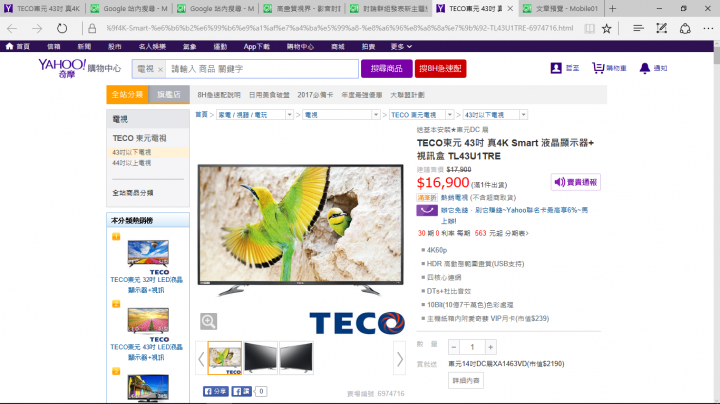Click the browser forward arrow
720x404 pixels.
coord(37,28)
